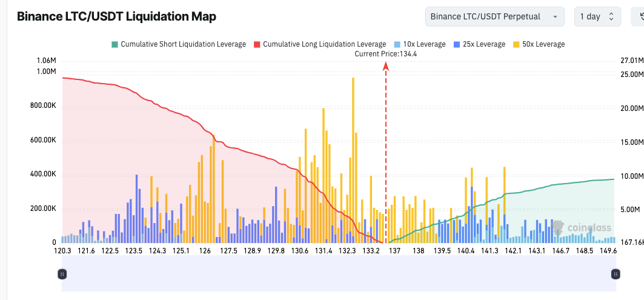Screen dimensions: 644x300
Task: Click the right zoom slider handle
Action: tap(616, 274)
